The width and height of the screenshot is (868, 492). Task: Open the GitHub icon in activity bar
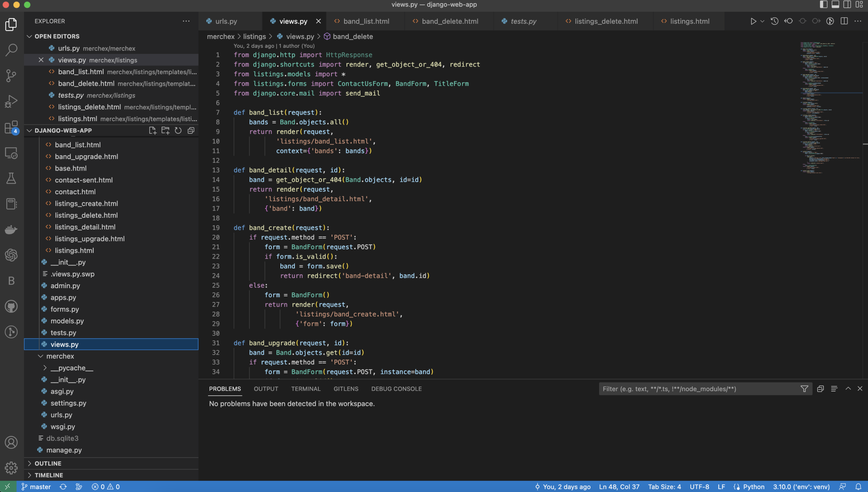(11, 307)
